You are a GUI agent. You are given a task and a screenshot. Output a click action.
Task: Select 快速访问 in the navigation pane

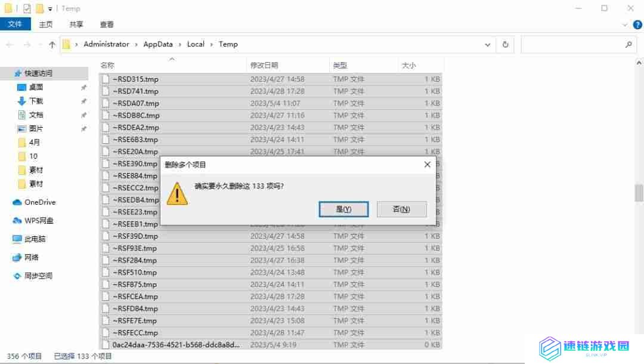[x=38, y=73]
